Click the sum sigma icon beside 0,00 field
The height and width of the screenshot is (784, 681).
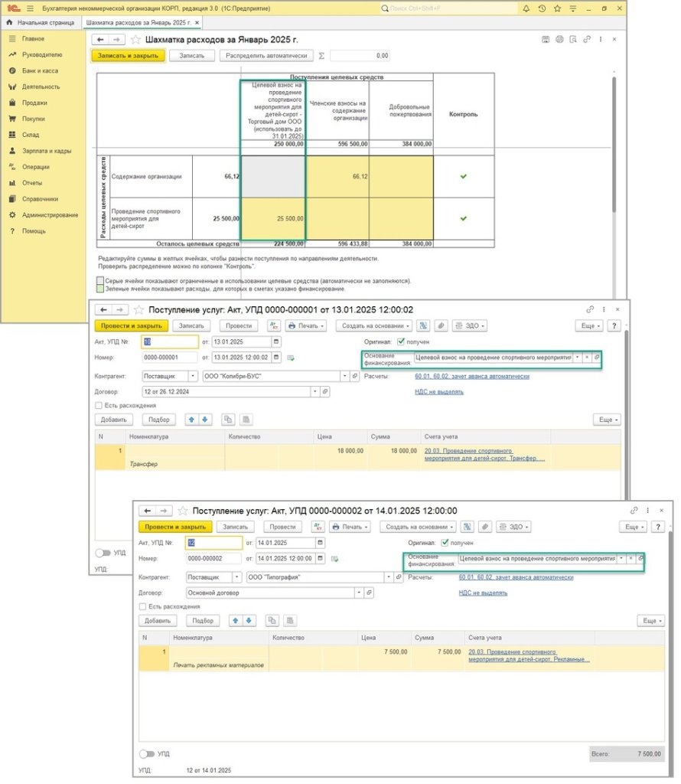point(321,56)
